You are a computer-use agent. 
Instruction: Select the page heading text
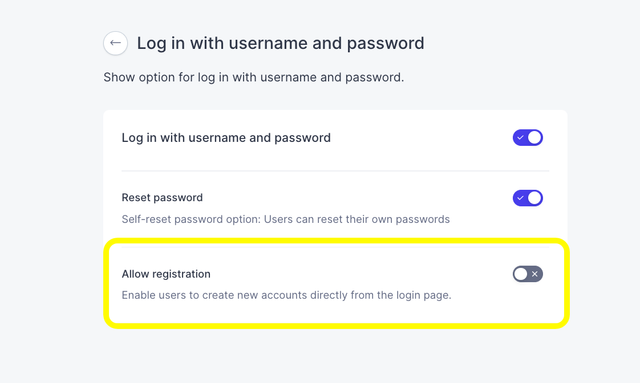coord(280,43)
